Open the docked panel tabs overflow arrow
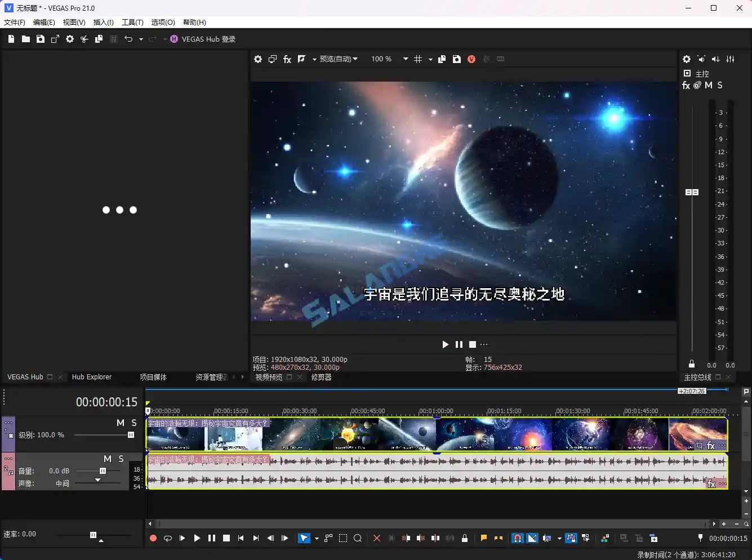 point(243,377)
